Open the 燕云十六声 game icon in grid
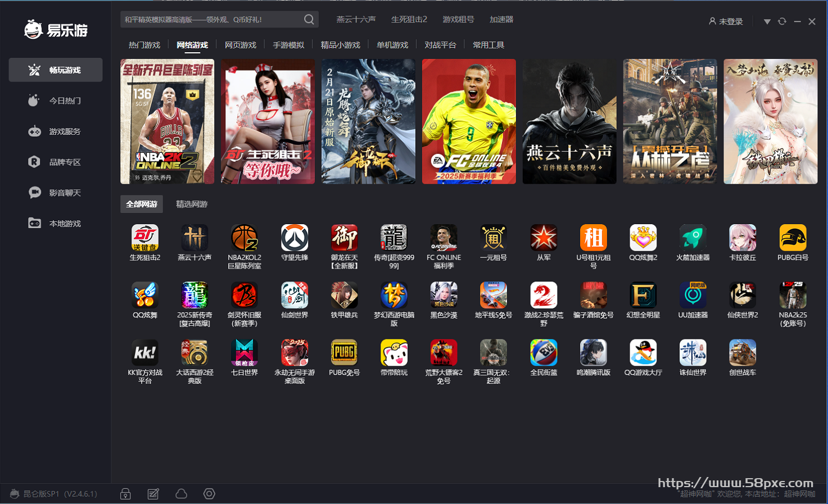This screenshot has width=828, height=504. [194, 238]
